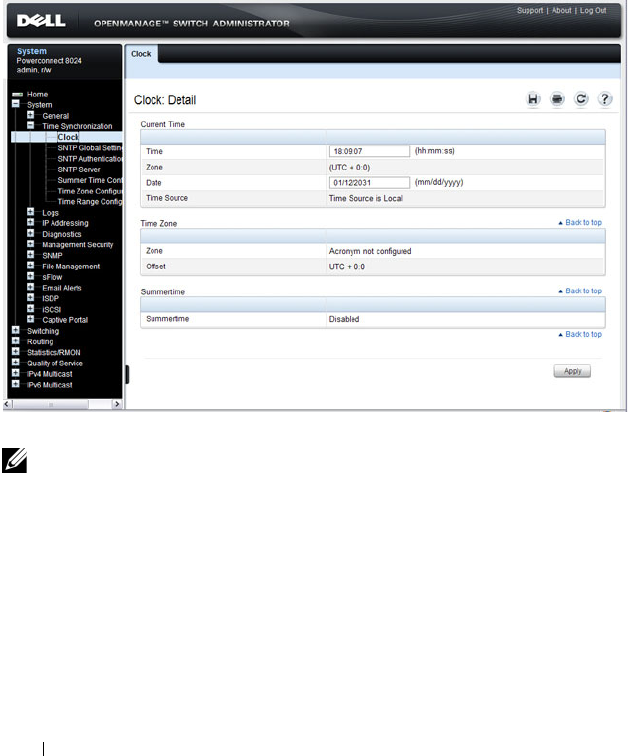Click the 'Powerconnect 8024' system name
Image resolution: width=641 pixels, height=756 pixels.
[49, 61]
